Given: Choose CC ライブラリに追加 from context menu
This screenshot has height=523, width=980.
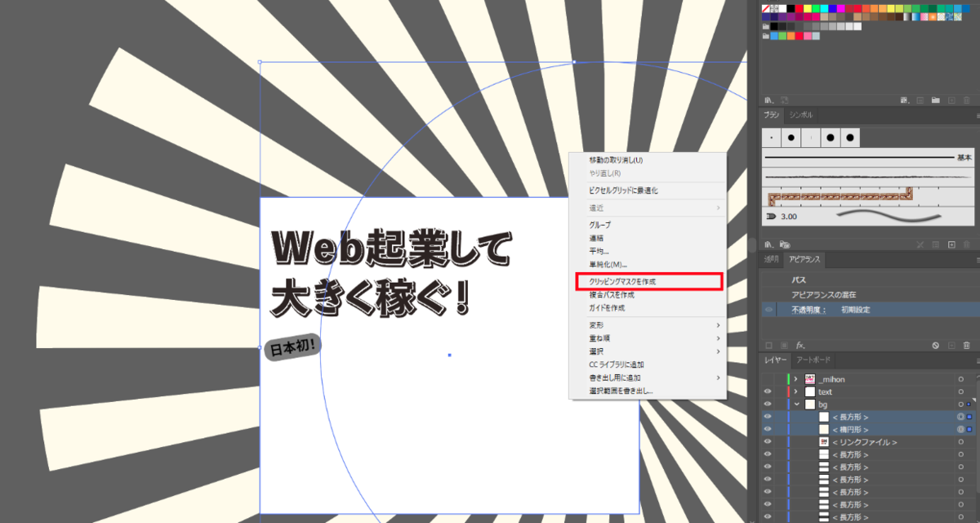Looking at the screenshot, I should 647,364.
